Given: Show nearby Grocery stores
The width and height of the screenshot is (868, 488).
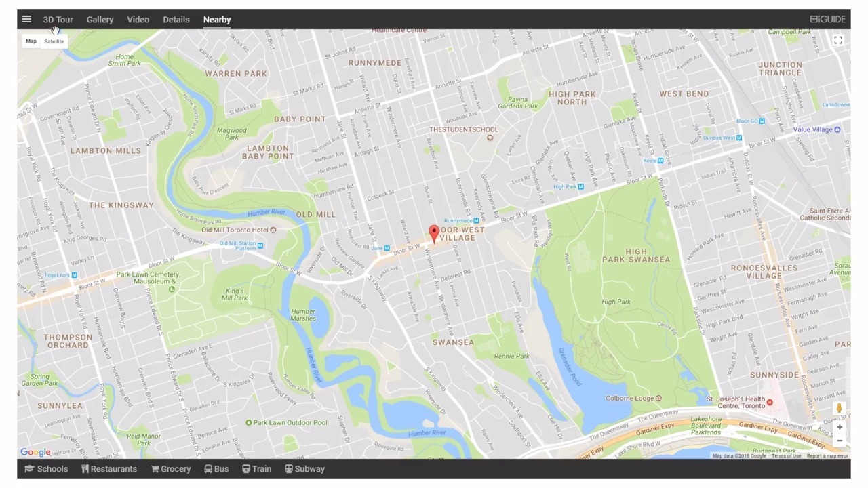Looking at the screenshot, I should click(171, 469).
